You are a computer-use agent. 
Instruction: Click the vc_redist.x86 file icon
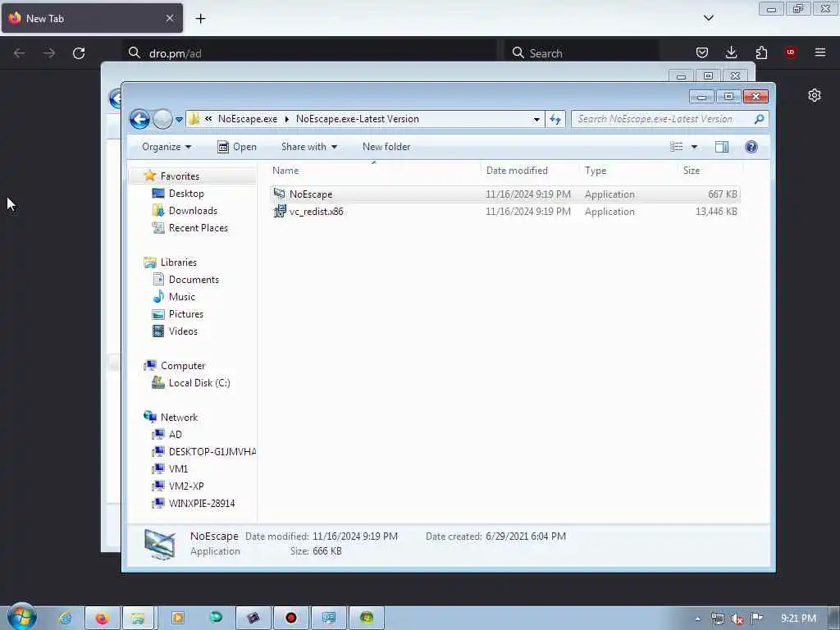(x=280, y=211)
